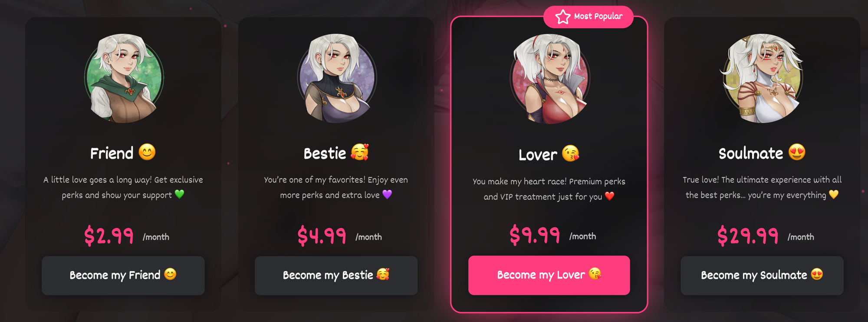This screenshot has height=322, width=868.
Task: Click the green heart in Friend description
Action: coord(179,194)
